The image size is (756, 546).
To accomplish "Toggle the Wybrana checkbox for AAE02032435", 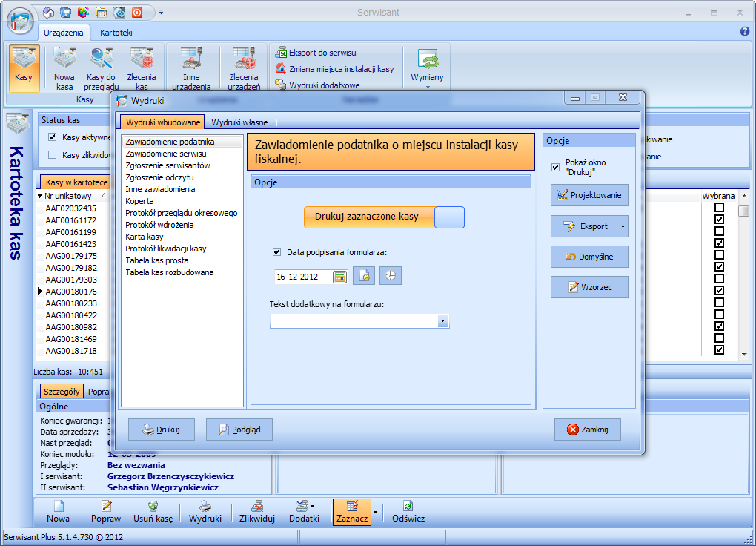I will point(719,208).
